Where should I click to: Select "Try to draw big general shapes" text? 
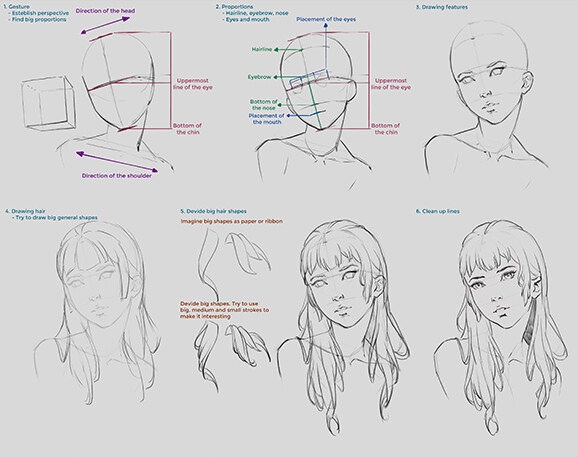(x=56, y=217)
